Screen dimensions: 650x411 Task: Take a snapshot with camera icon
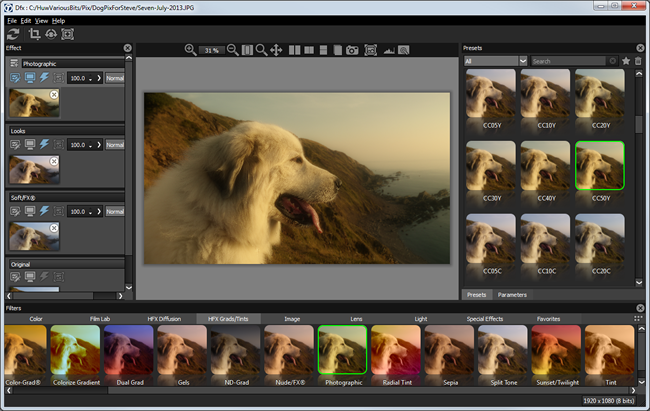[x=352, y=50]
